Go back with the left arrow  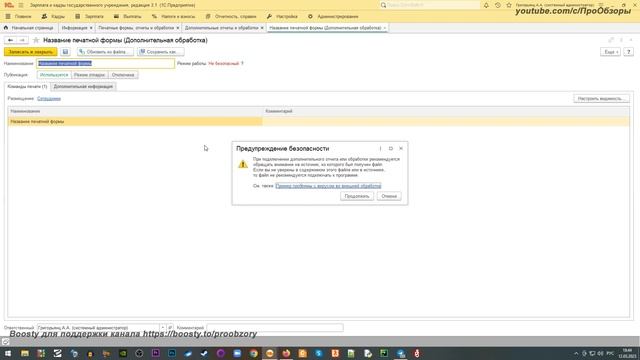tap(10, 40)
